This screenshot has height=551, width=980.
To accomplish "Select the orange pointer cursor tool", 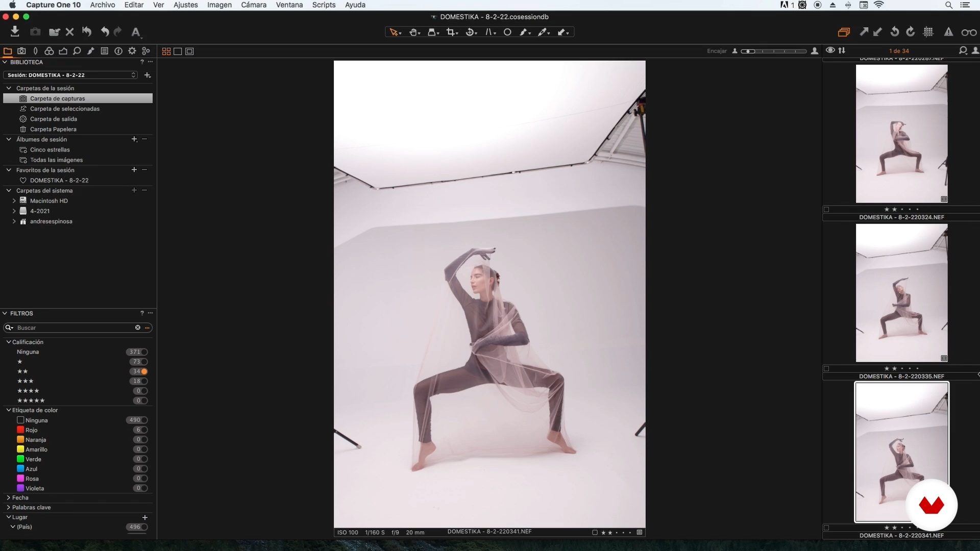I will 395,32.
